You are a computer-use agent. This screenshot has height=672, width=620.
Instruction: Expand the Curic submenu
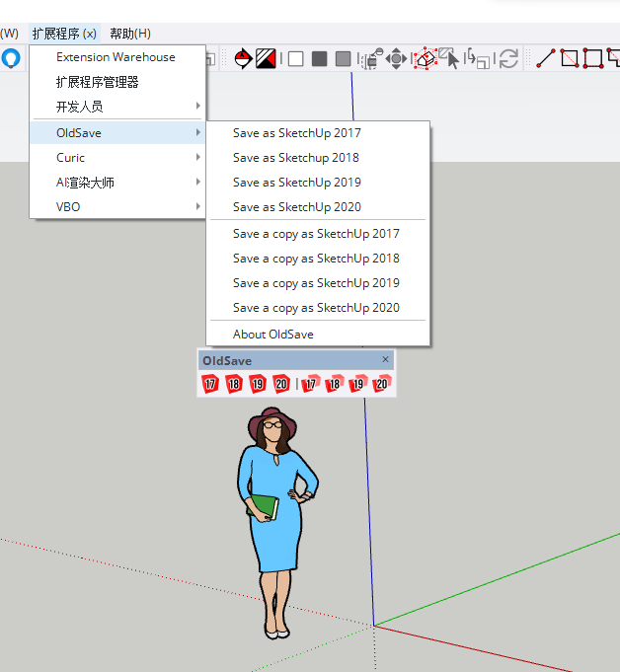point(118,158)
